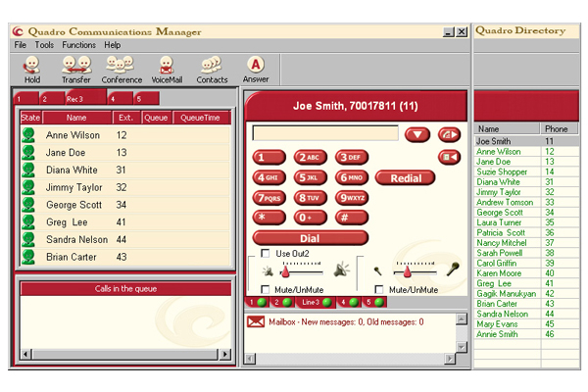Click Jane Doe's green status icon
The width and height of the screenshot is (588, 392).
28,152
